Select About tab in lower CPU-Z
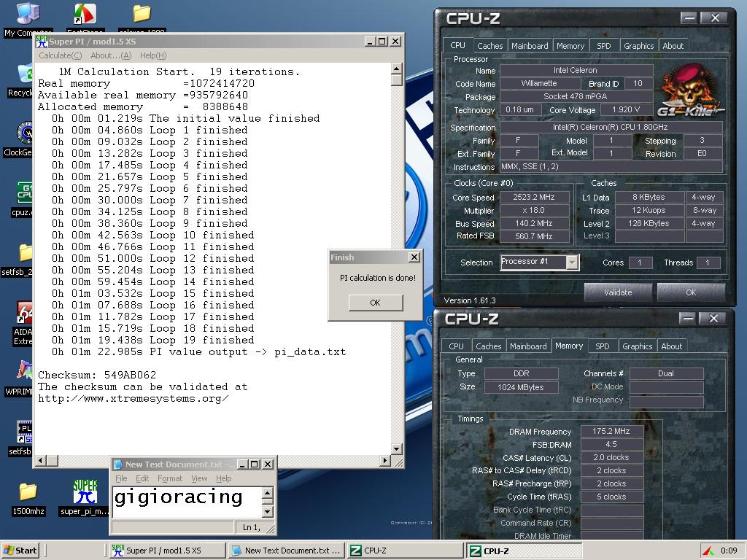 tap(671, 346)
